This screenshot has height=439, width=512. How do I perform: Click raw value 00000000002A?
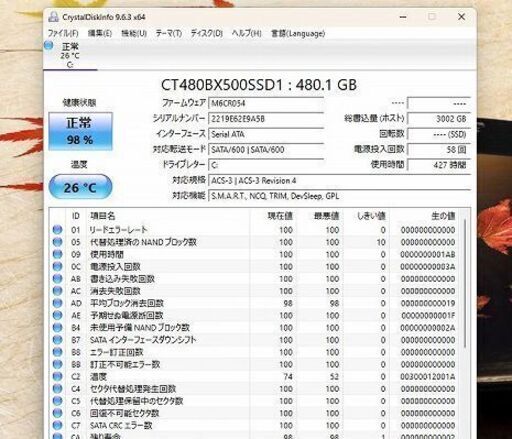coord(428,328)
